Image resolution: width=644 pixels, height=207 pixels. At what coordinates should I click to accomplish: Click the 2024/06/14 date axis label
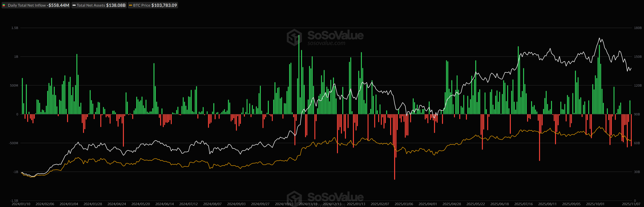tap(164, 204)
